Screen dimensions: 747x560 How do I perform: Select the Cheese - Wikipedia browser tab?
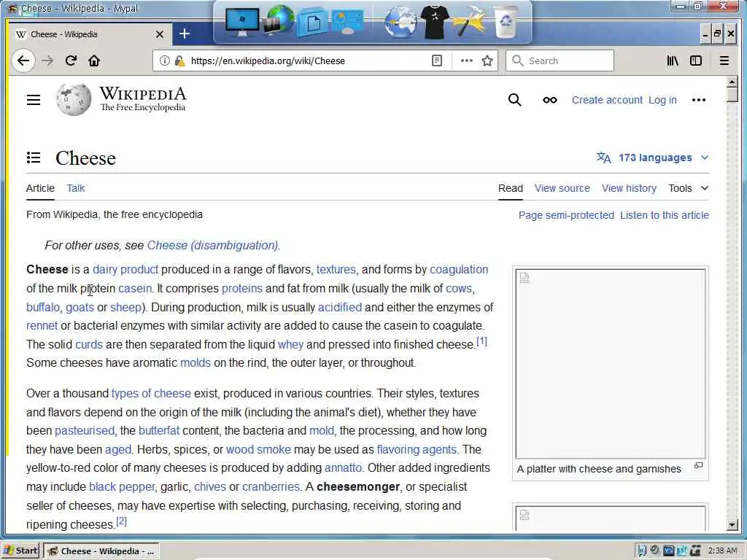tap(90, 34)
